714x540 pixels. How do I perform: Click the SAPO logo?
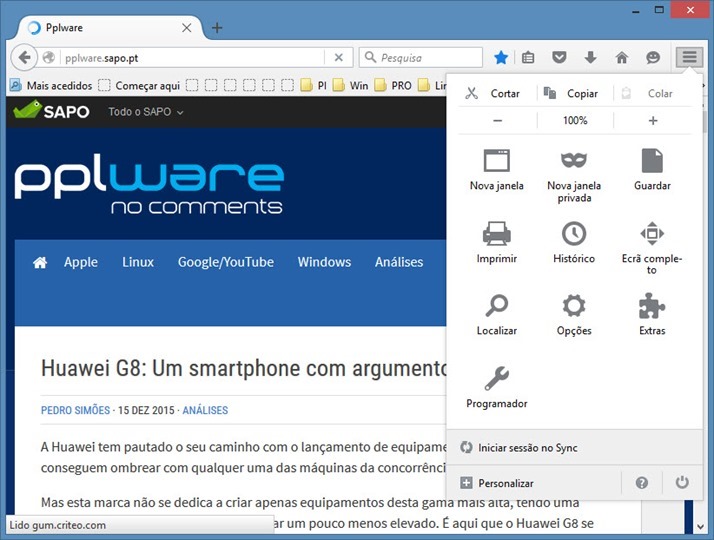(x=51, y=111)
